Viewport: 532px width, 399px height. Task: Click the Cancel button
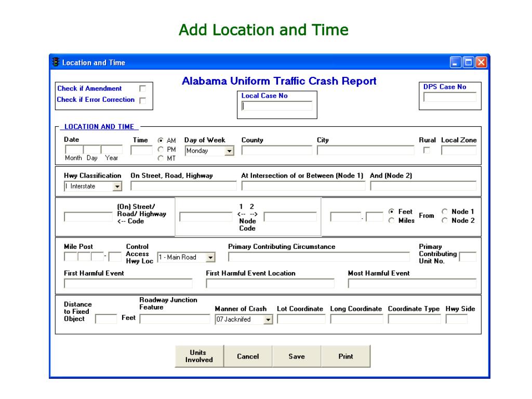(248, 356)
